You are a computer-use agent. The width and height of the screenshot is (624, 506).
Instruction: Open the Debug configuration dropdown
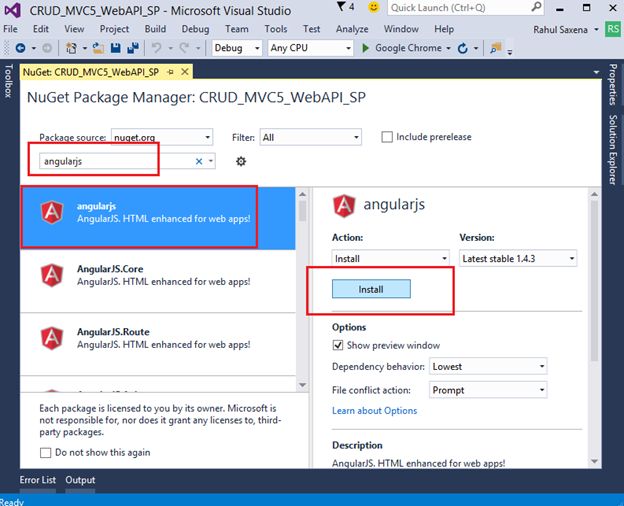(x=237, y=48)
